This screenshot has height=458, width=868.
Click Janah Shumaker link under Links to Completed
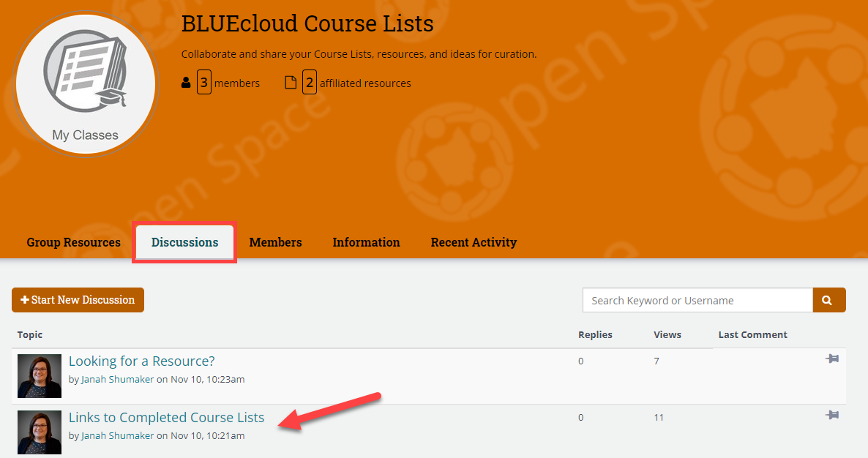(117, 436)
